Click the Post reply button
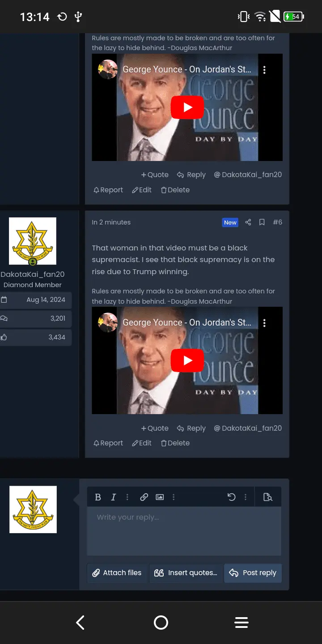The image size is (322, 644). [x=253, y=573]
